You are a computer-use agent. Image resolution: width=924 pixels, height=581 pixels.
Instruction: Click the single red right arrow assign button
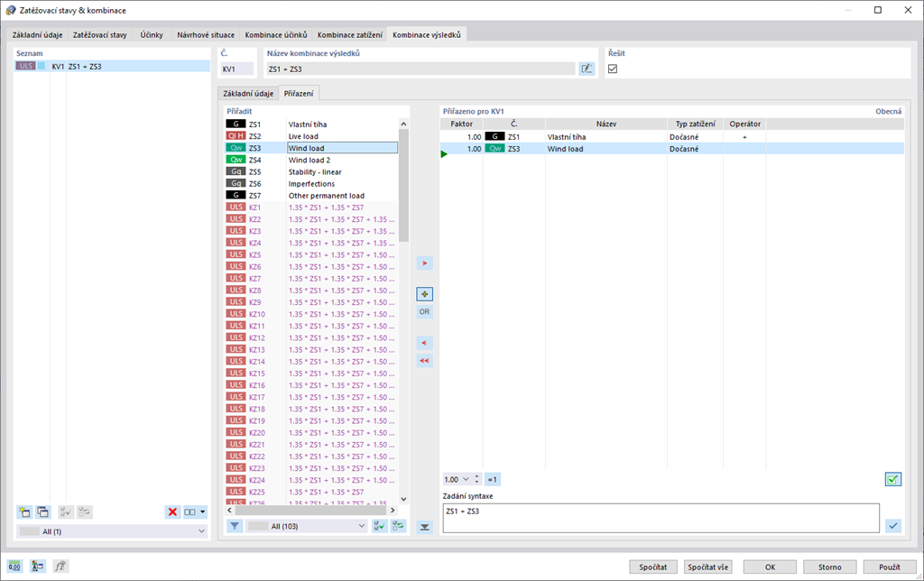pos(424,263)
